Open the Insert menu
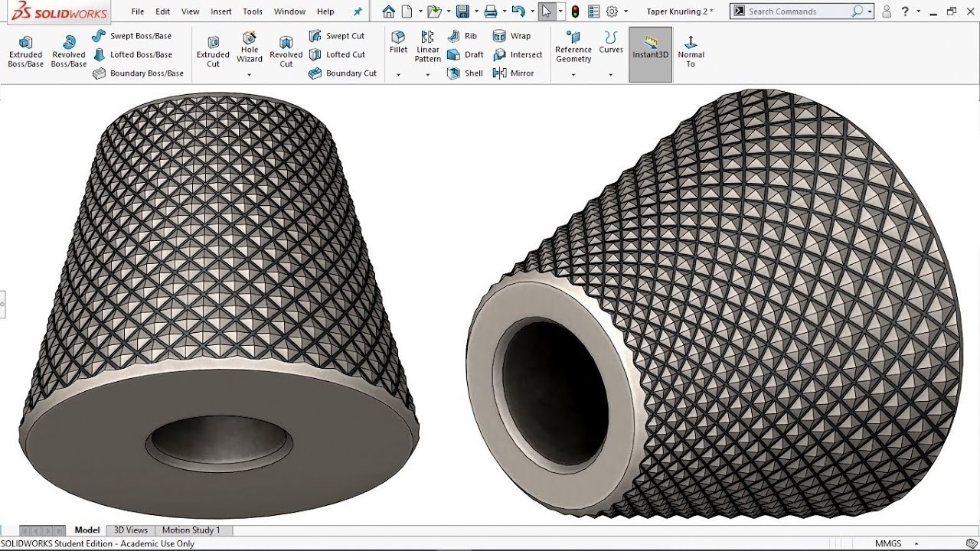This screenshot has height=551, width=980. pyautogui.click(x=221, y=11)
